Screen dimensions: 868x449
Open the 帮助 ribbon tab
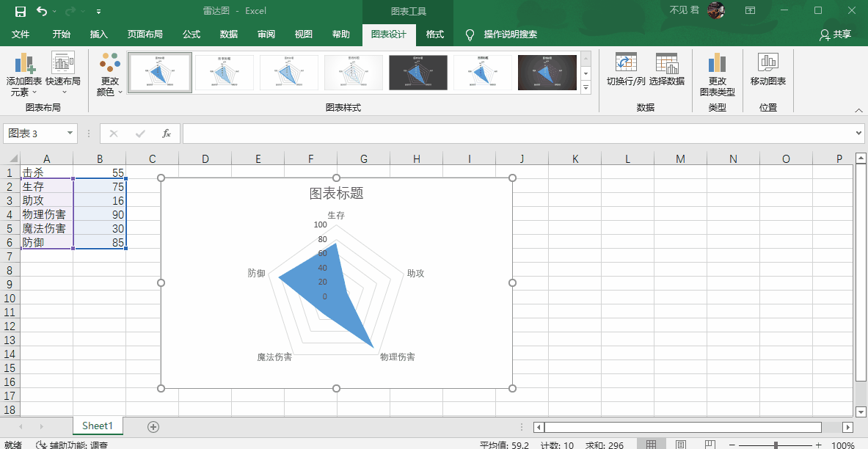click(341, 34)
